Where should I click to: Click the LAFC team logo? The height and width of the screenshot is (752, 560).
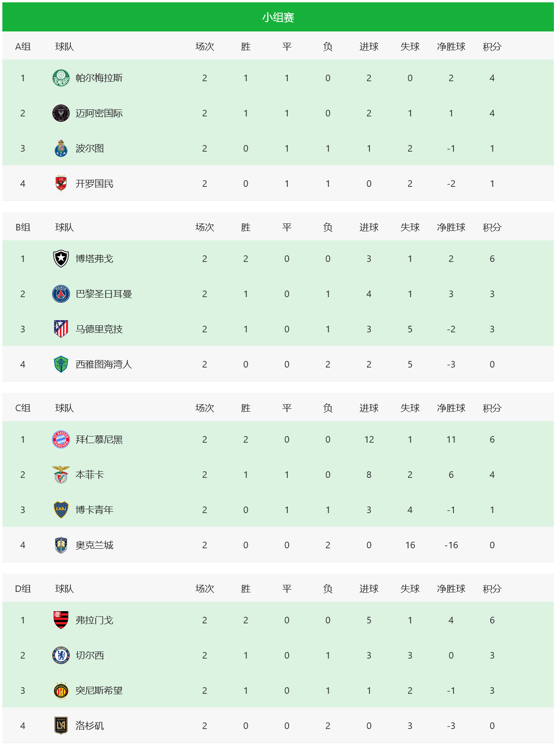[x=61, y=726]
